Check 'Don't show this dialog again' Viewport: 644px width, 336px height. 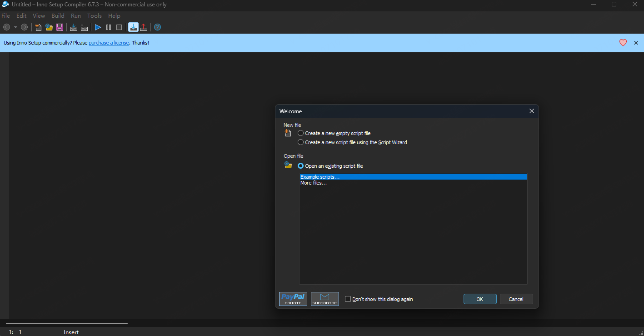[x=379, y=299]
